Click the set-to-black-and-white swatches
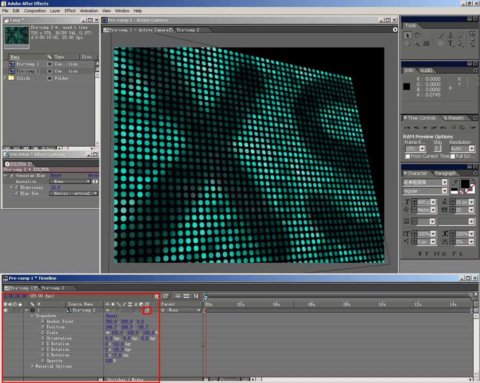The width and height of the screenshot is (480, 383). 454,191
